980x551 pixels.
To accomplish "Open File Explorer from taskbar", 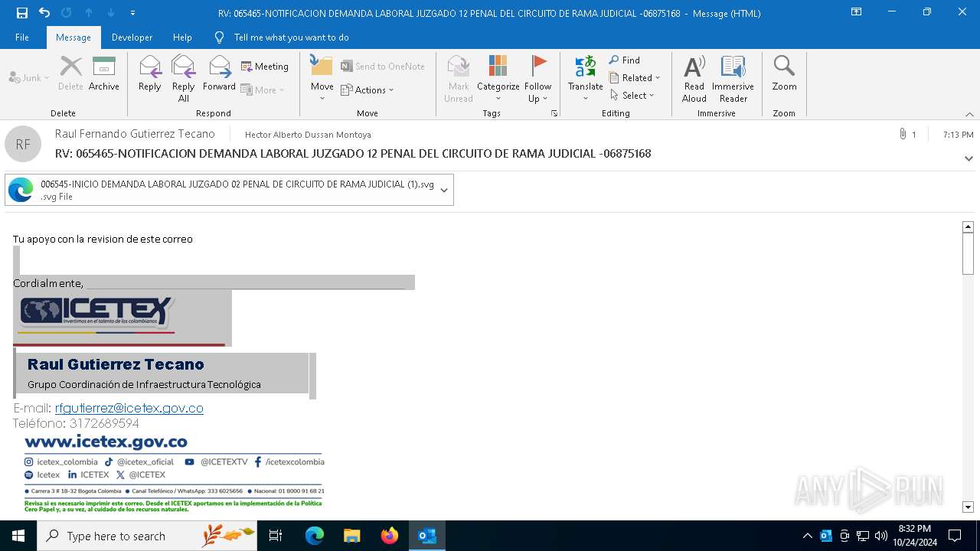I will (x=351, y=536).
